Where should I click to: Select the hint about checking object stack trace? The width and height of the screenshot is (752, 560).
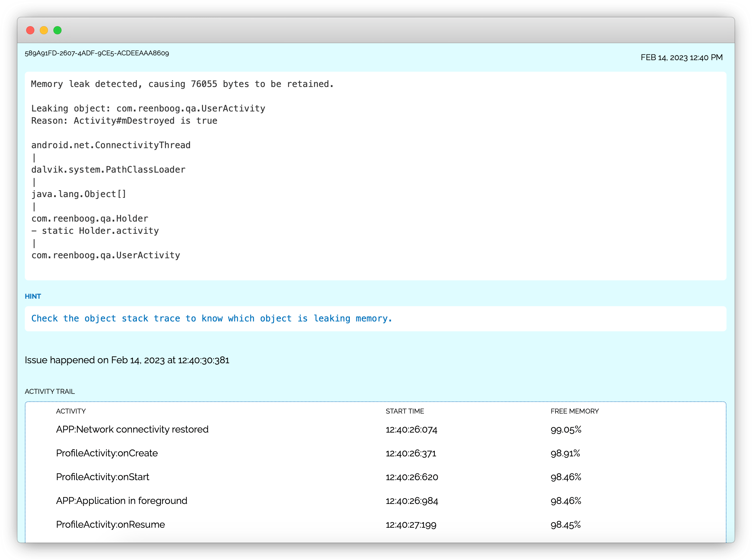(211, 318)
